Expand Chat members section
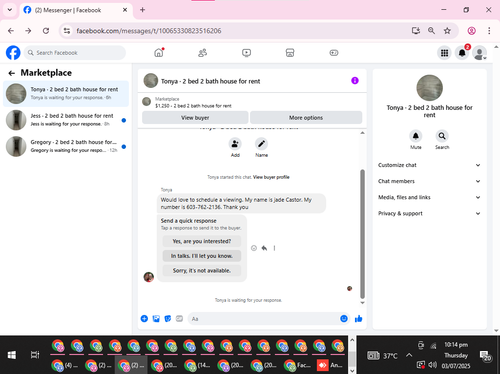 pyautogui.click(x=429, y=181)
